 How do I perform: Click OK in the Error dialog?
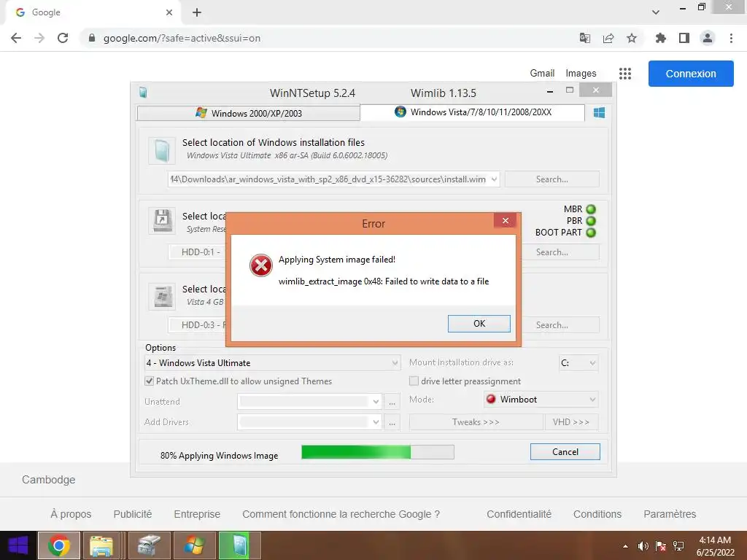tap(479, 324)
